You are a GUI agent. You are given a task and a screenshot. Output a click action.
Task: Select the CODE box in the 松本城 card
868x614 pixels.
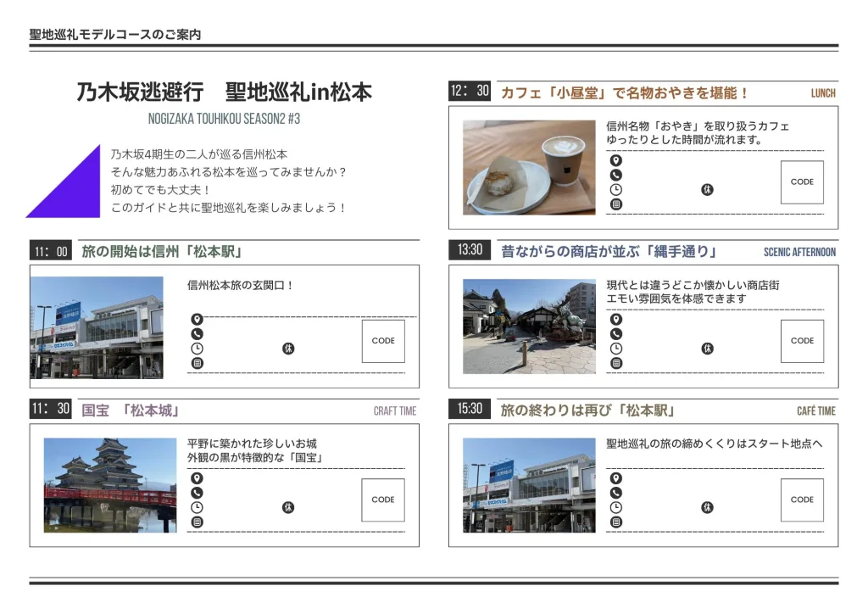pyautogui.click(x=383, y=500)
